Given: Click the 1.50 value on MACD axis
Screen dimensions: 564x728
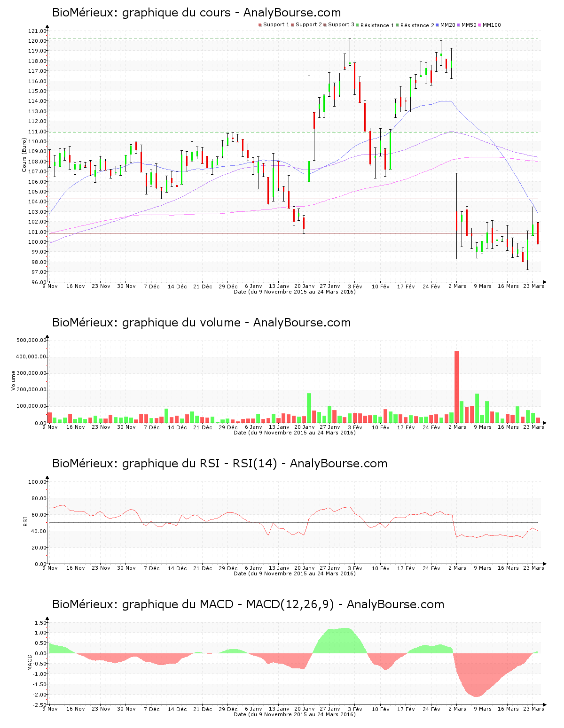Looking at the screenshot, I should pyautogui.click(x=40, y=623).
